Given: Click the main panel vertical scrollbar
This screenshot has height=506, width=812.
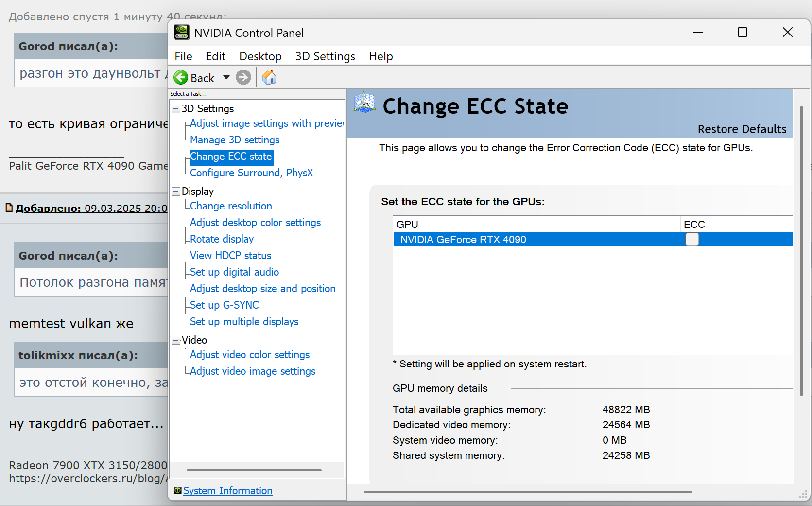Looking at the screenshot, I should tap(801, 250).
